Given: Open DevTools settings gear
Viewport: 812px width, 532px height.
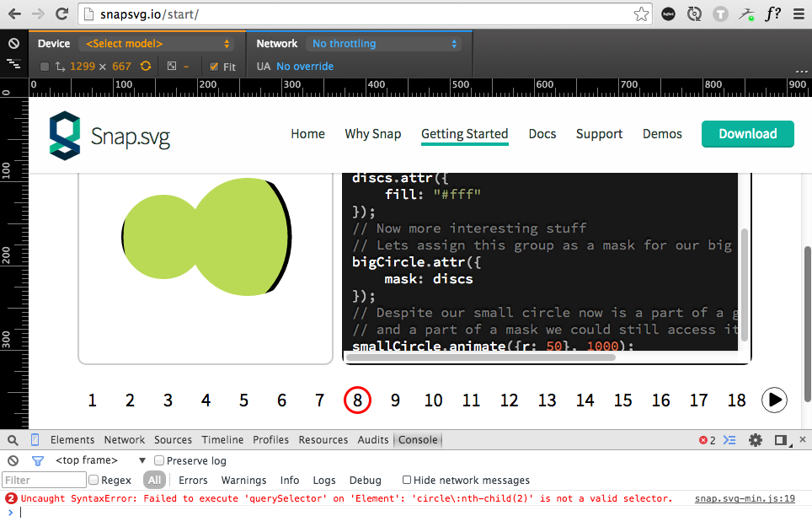Looking at the screenshot, I should coord(756,440).
